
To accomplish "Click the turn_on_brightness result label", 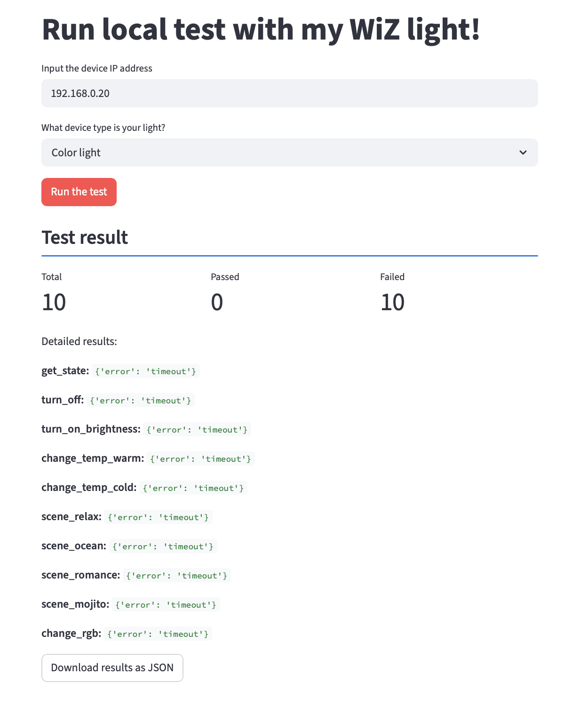I will point(90,429).
